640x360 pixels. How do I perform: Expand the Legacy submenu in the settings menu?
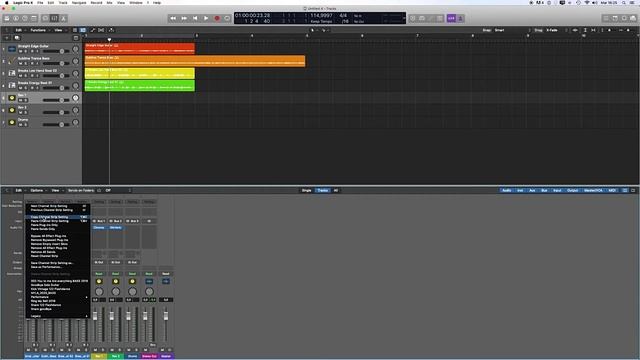(58, 316)
